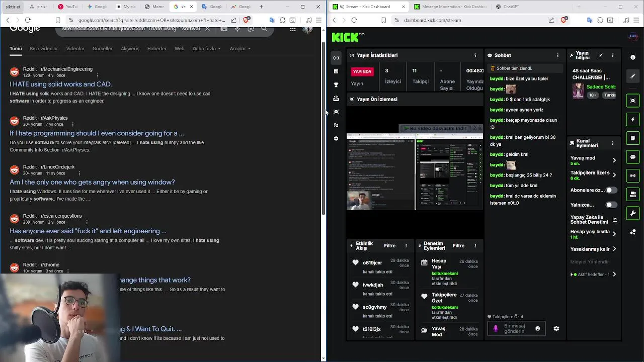644x362 pixels.
Task: Click the YAYINDA live status badge
Action: point(362,72)
